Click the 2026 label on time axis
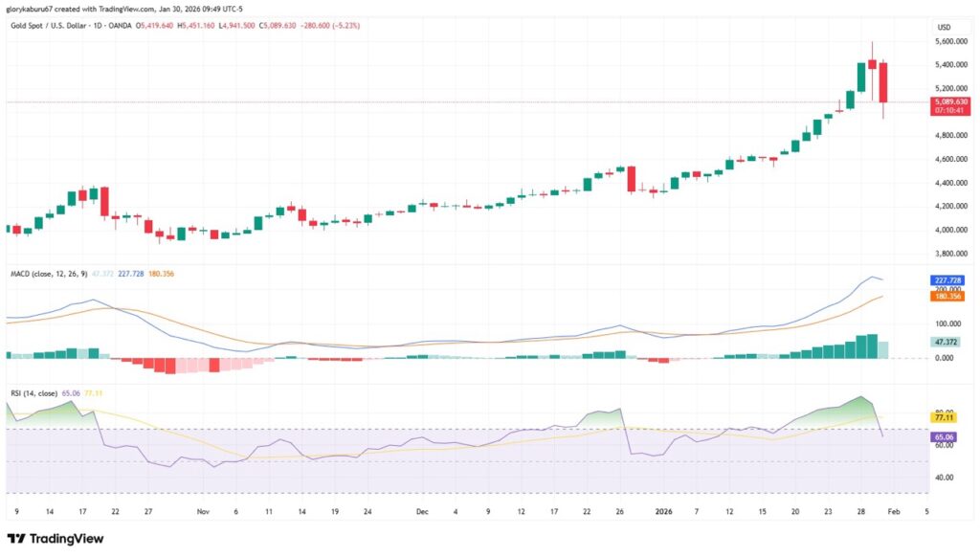The height and width of the screenshot is (557, 980). [662, 512]
